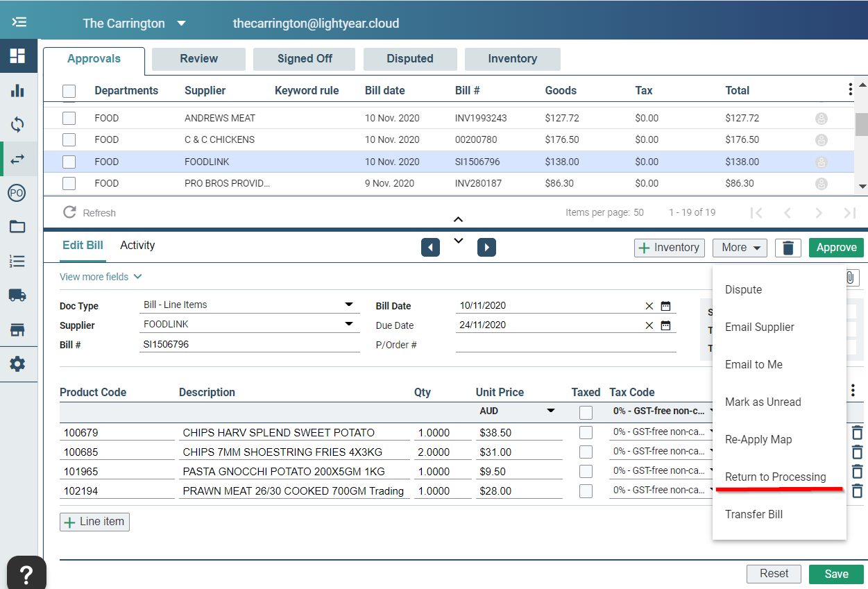Click the Bill # input field
Image resolution: width=868 pixels, height=589 pixels.
(249, 344)
